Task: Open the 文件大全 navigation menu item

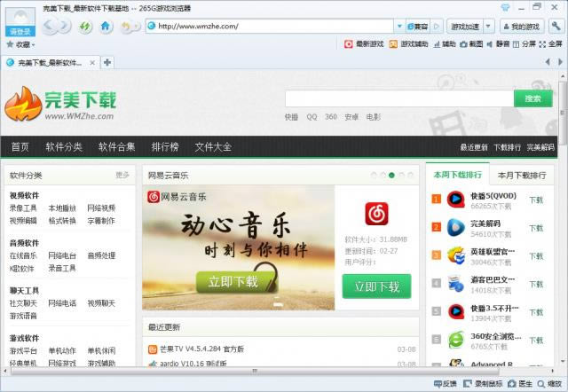Action: pos(213,147)
